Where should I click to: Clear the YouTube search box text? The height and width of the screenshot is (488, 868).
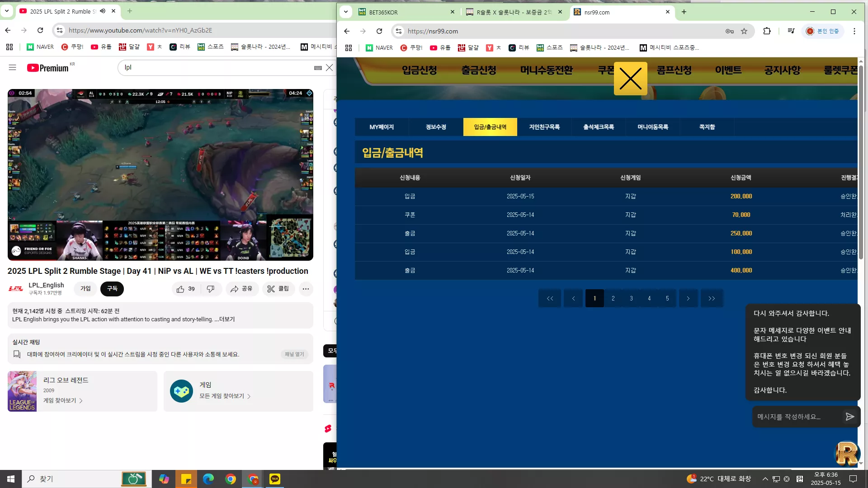[x=329, y=67]
